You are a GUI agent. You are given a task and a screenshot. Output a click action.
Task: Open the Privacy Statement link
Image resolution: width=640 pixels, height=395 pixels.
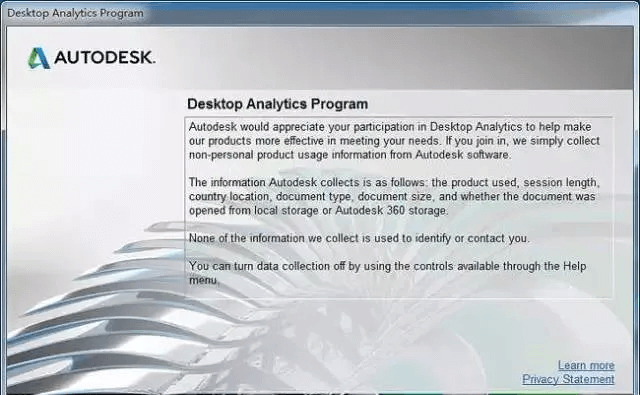point(568,379)
